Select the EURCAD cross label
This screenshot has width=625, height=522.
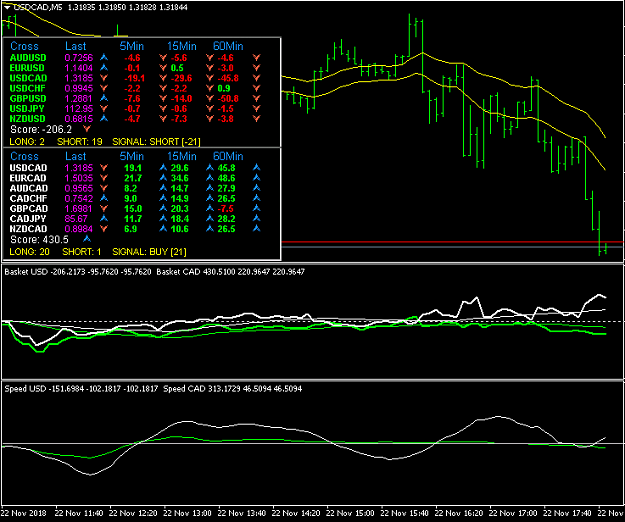pos(28,178)
